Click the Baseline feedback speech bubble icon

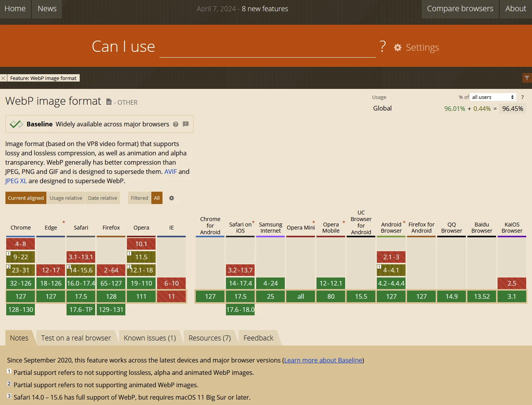click(x=186, y=124)
